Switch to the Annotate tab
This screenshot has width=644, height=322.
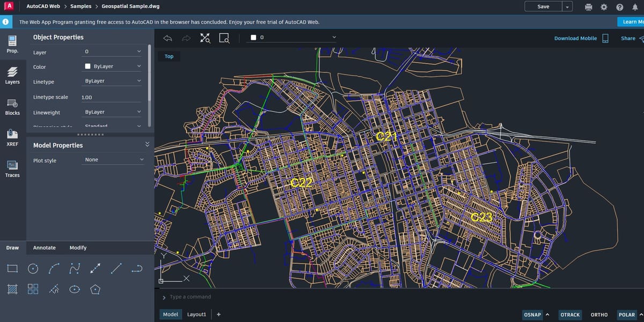pyautogui.click(x=45, y=247)
